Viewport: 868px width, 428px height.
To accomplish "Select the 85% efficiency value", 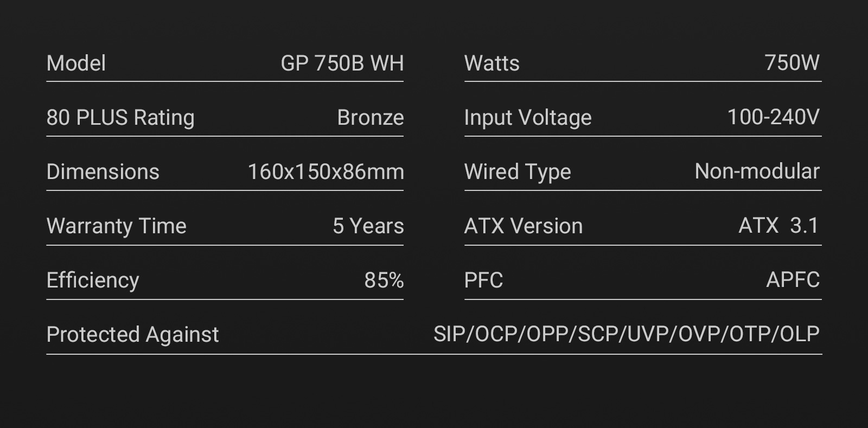I will [x=384, y=280].
